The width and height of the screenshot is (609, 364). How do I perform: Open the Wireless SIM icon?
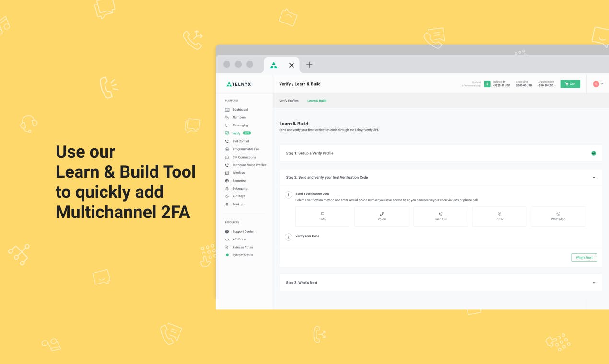(227, 173)
